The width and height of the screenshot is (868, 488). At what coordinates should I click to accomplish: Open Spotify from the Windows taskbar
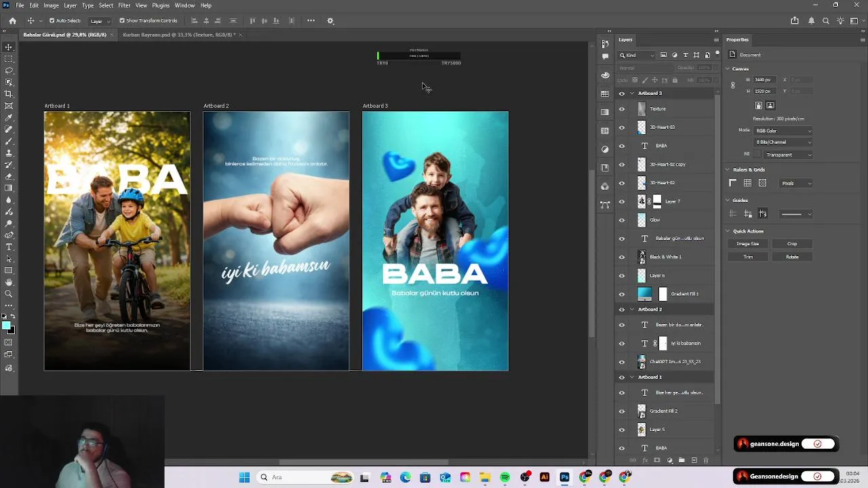(505, 477)
